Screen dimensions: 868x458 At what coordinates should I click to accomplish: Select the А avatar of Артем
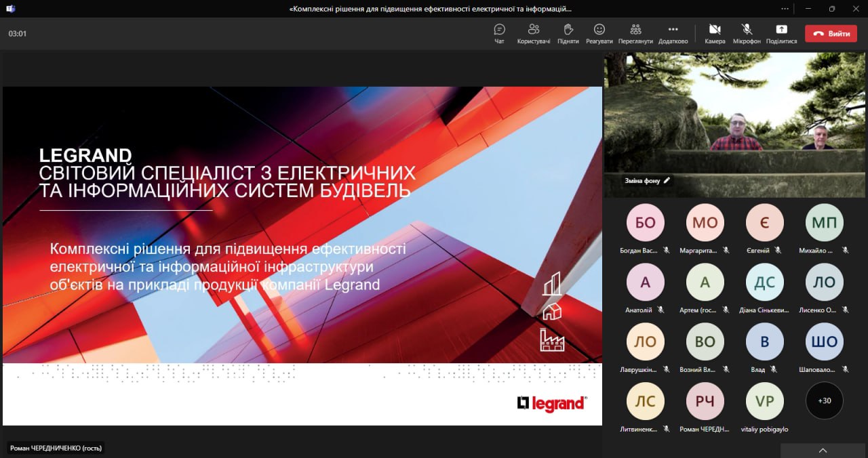pos(705,283)
